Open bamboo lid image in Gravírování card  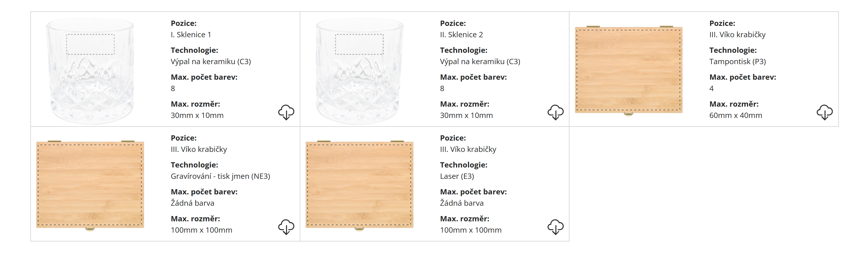click(90, 185)
